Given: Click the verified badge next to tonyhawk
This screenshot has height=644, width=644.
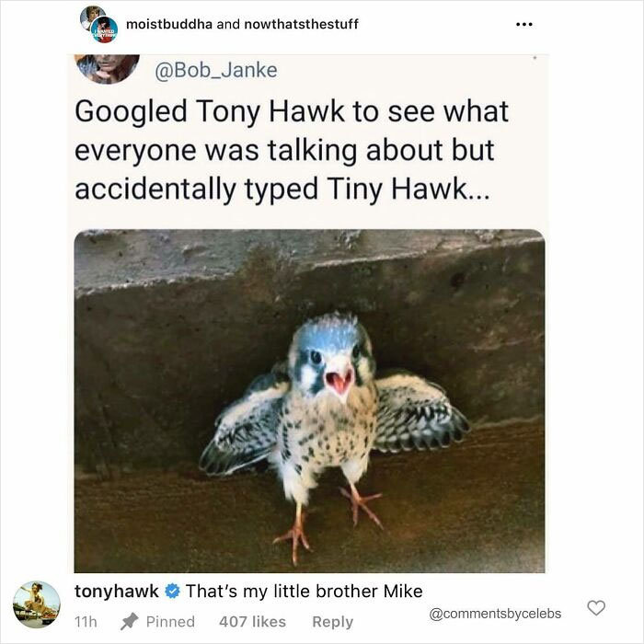Looking at the screenshot, I should pyautogui.click(x=172, y=591).
